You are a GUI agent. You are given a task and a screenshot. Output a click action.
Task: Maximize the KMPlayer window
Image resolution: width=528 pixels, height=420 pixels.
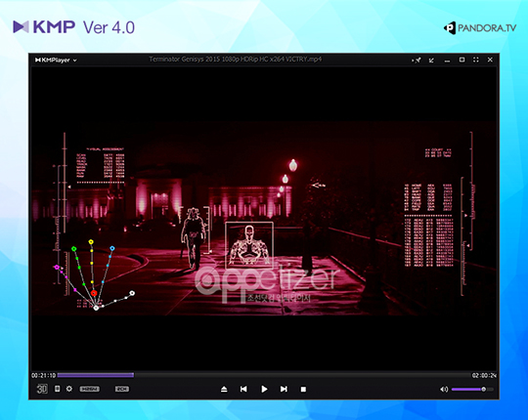point(462,60)
